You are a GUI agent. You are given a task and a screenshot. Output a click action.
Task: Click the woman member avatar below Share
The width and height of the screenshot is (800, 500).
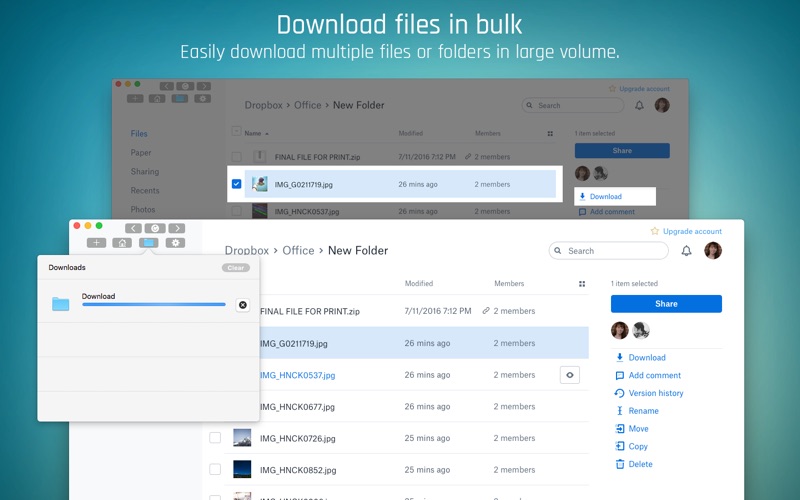click(620, 331)
